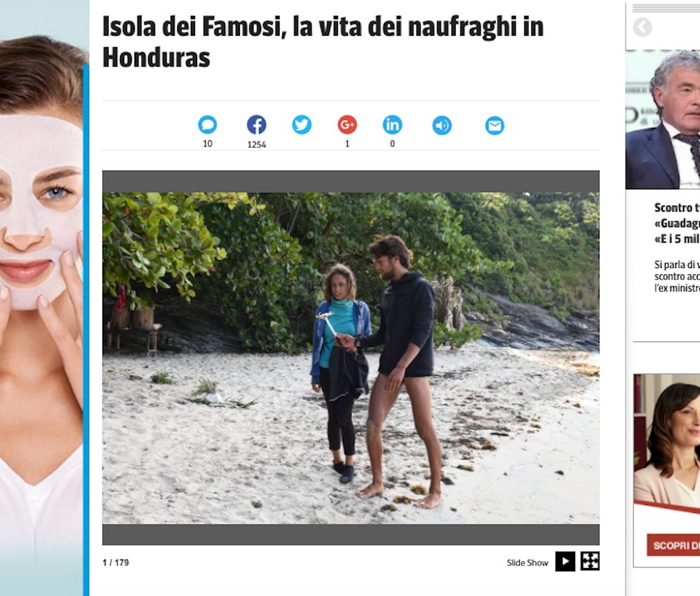This screenshot has height=596, width=700.
Task: Open the comments speech bubble icon
Action: [x=208, y=124]
